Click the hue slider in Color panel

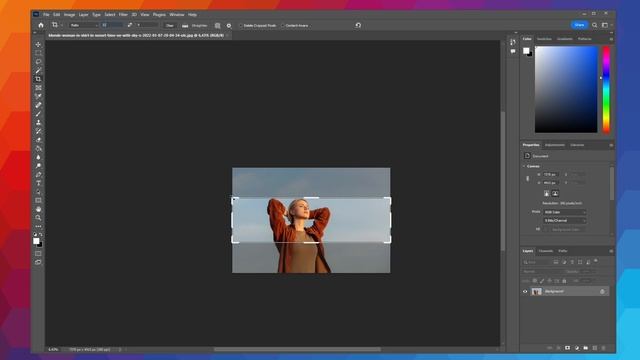click(x=607, y=89)
